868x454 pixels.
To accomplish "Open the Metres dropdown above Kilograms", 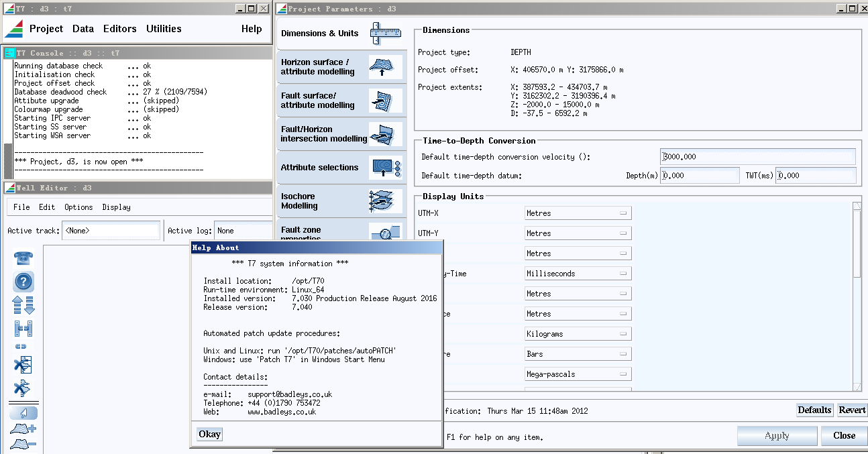I will (x=578, y=314).
